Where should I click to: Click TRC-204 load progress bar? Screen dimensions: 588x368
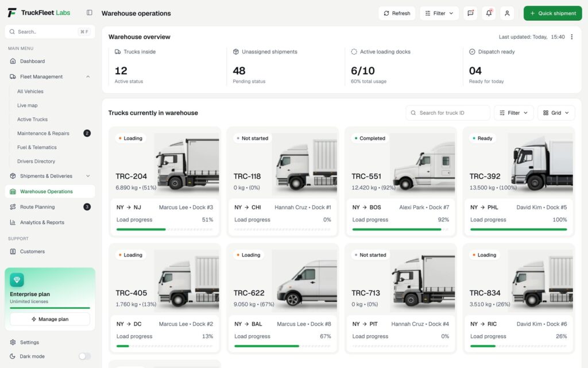(165, 229)
